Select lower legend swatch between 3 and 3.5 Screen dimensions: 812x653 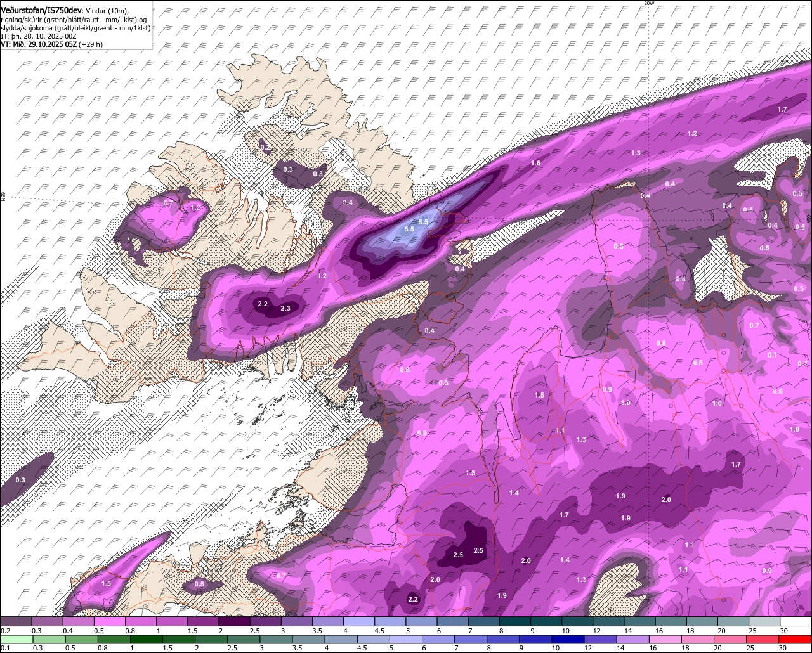click(x=277, y=639)
